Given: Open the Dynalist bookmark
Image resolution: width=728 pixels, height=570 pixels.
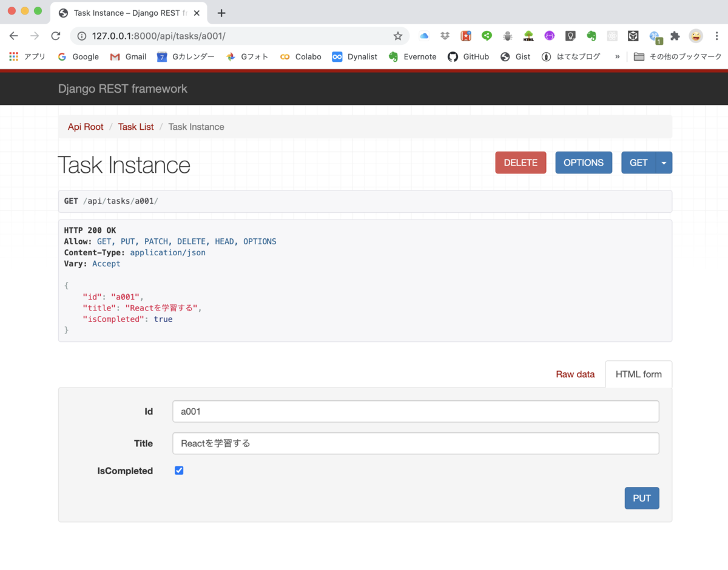Looking at the screenshot, I should pos(355,56).
